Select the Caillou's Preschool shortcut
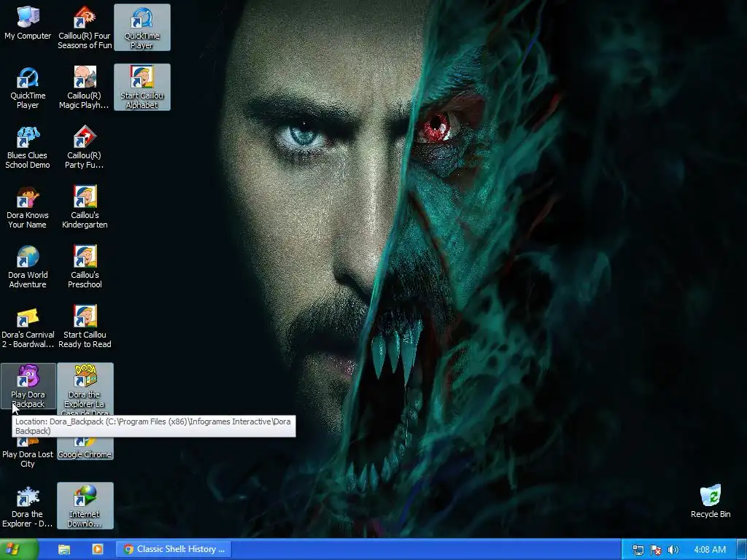The width and height of the screenshot is (747, 560). pyautogui.click(x=85, y=267)
